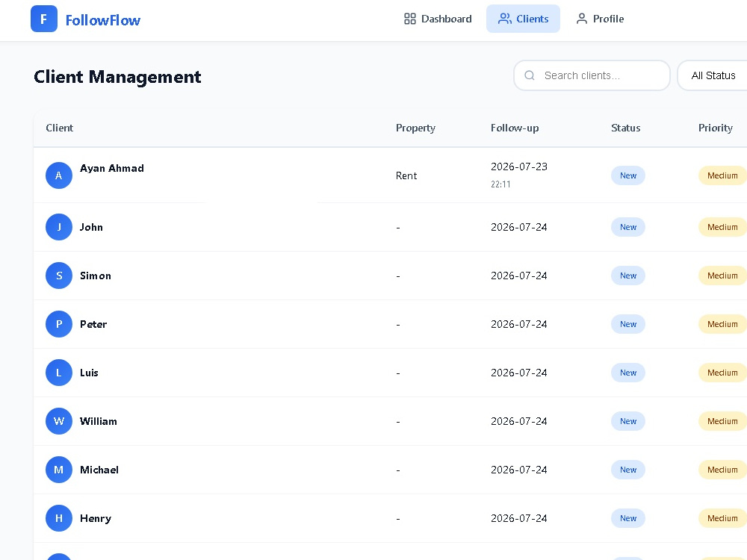Open client Luis
Screen dimensions: 747x560
coord(89,373)
